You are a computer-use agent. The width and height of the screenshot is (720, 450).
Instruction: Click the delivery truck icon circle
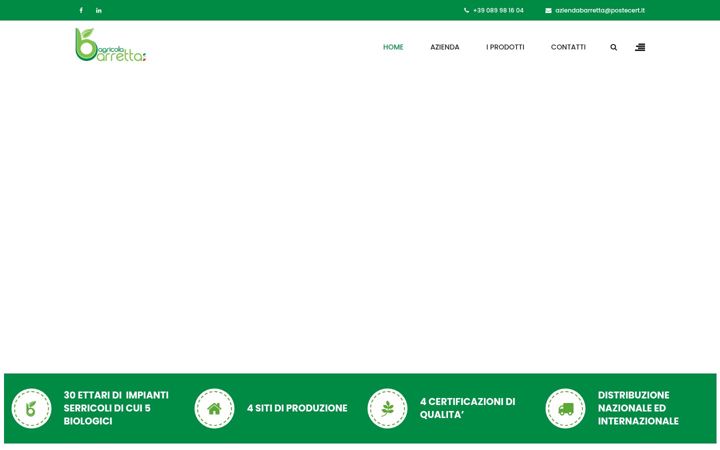coord(566,408)
